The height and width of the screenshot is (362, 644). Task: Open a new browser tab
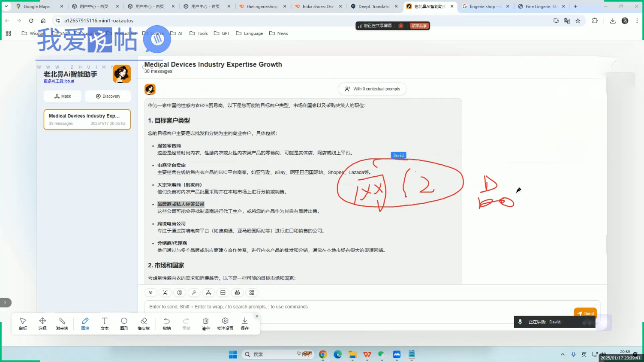[575, 6]
